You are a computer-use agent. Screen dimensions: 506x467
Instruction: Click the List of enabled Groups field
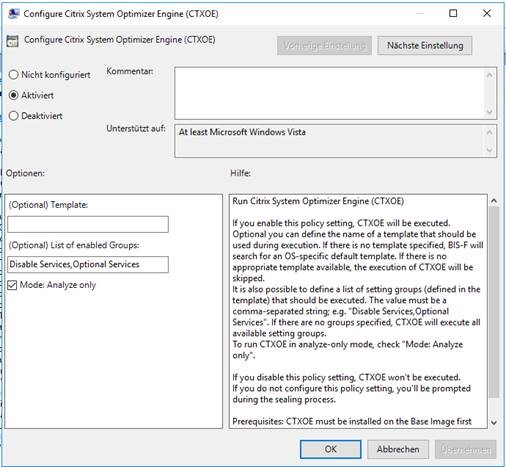click(88, 264)
